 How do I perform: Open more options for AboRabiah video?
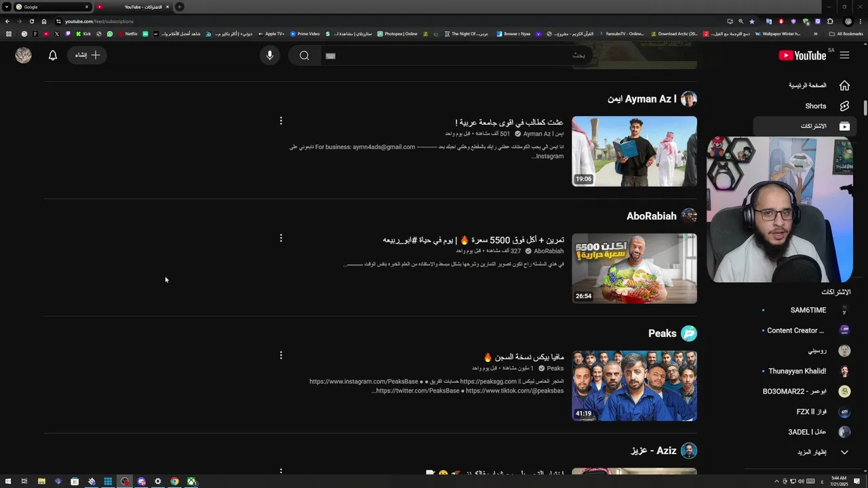281,238
